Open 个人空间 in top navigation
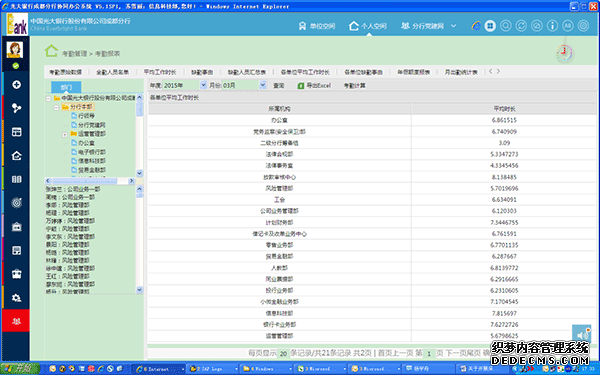 click(368, 26)
